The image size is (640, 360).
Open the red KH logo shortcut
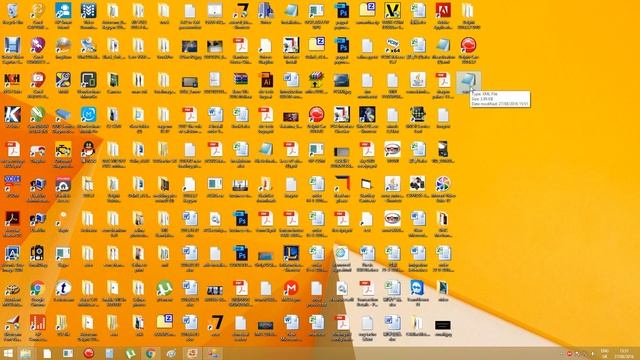13,81
